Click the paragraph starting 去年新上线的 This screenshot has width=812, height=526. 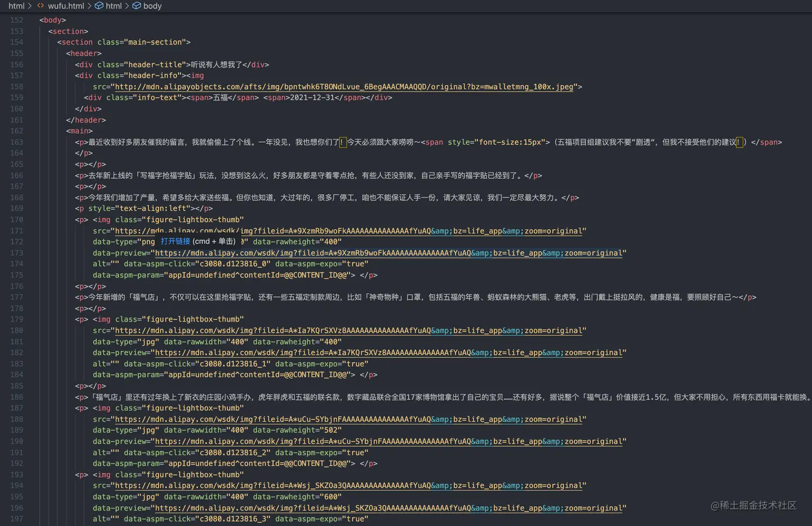coord(308,176)
